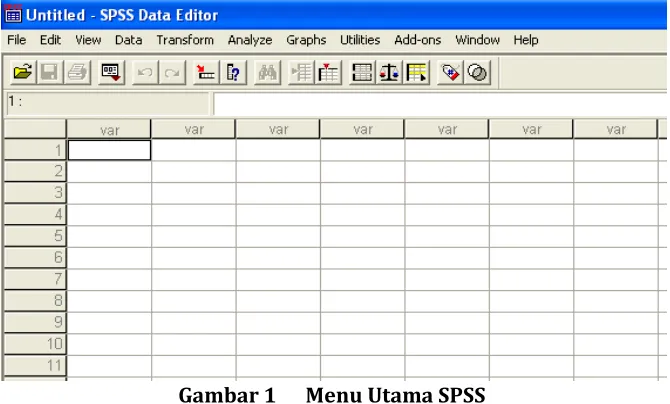The image size is (670, 404).
Task: Open the Window menu
Action: tap(477, 40)
